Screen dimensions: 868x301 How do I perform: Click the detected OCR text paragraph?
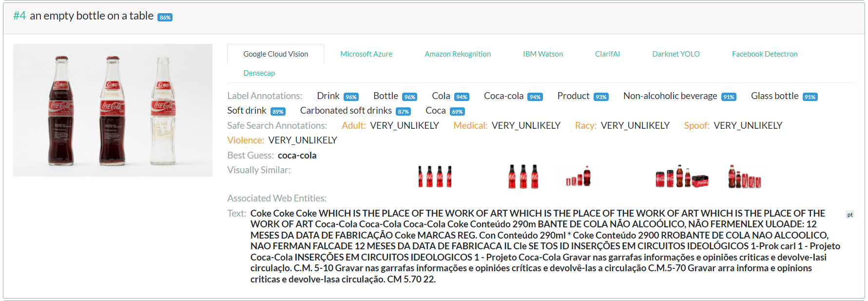545,246
